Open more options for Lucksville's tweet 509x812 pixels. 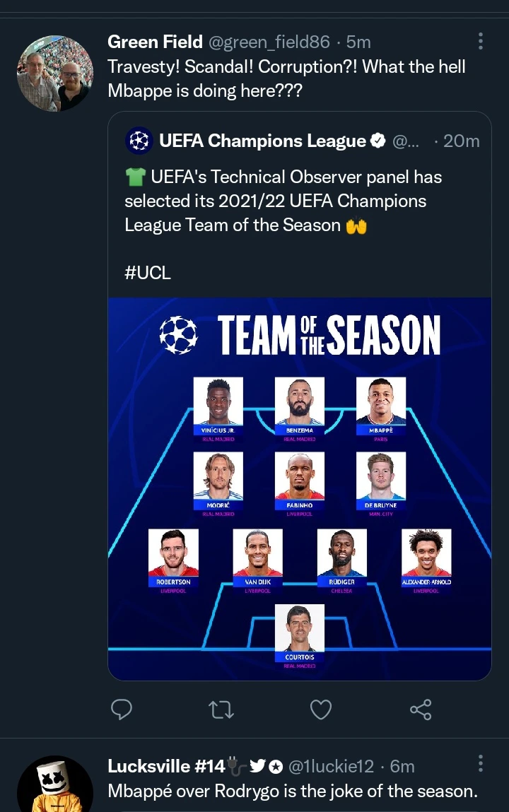(481, 764)
